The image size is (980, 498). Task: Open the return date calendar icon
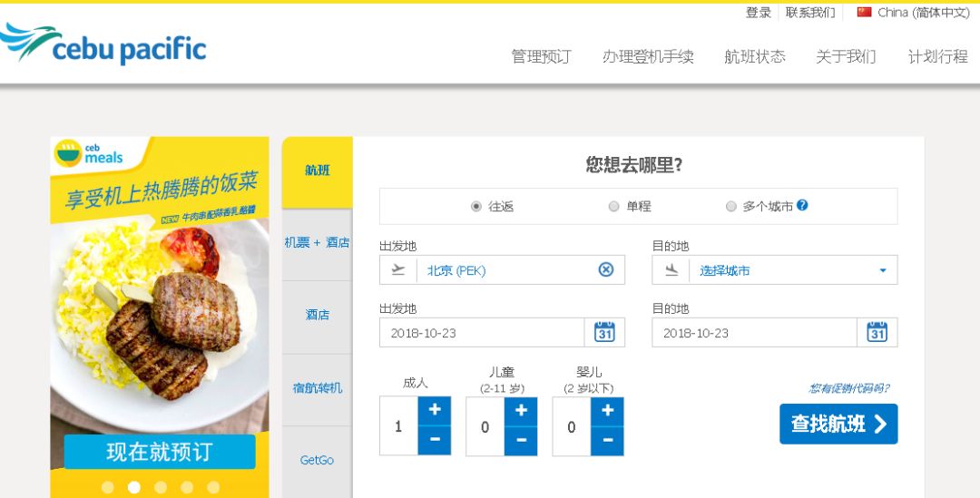[x=877, y=332]
